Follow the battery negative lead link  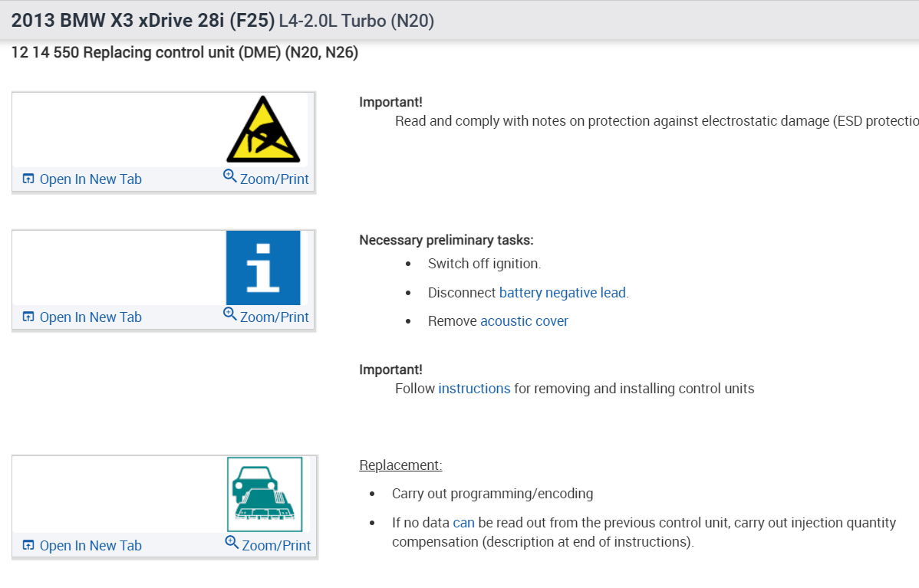coord(562,293)
